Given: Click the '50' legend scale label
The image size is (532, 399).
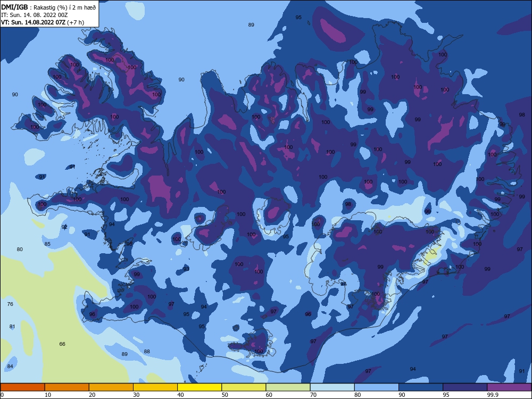Looking at the screenshot, I should click(x=225, y=395).
